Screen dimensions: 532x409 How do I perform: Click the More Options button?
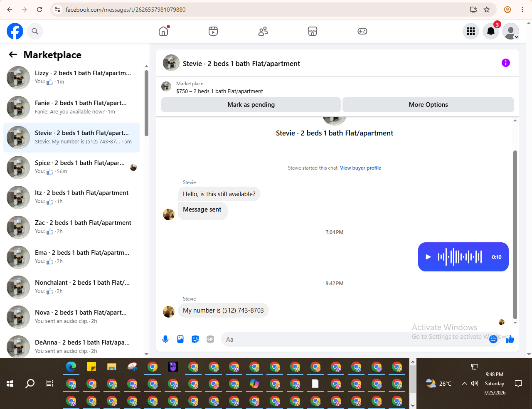pos(428,105)
